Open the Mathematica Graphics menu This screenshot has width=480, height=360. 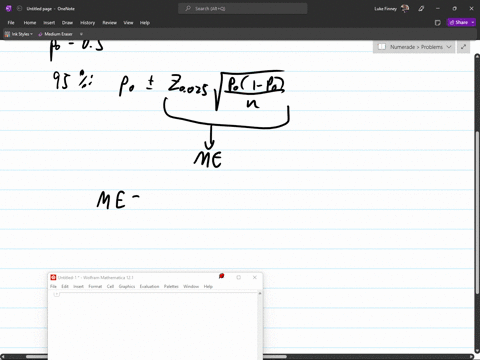tap(127, 286)
